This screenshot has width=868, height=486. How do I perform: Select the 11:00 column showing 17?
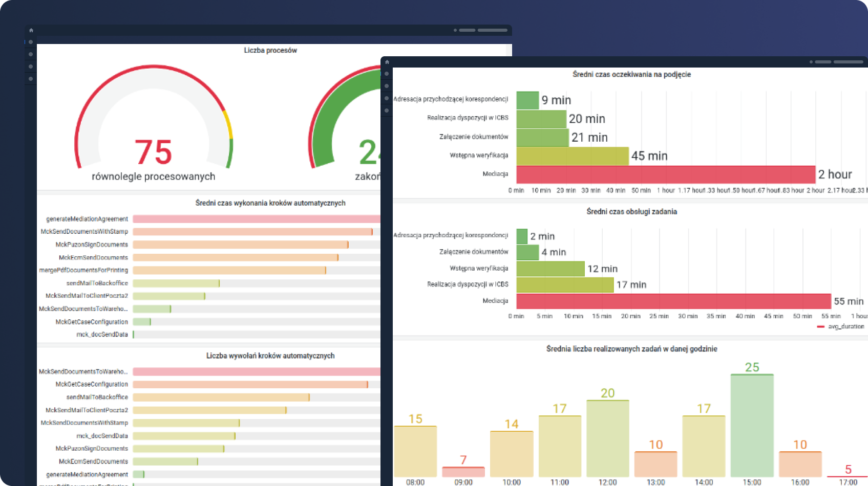click(x=560, y=447)
